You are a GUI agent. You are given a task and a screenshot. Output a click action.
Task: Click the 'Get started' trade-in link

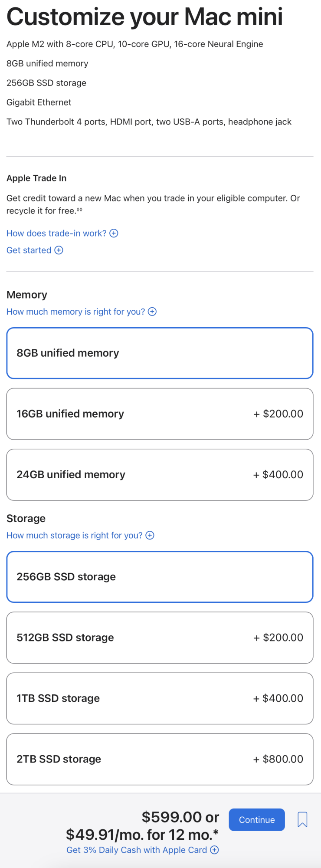(x=29, y=250)
